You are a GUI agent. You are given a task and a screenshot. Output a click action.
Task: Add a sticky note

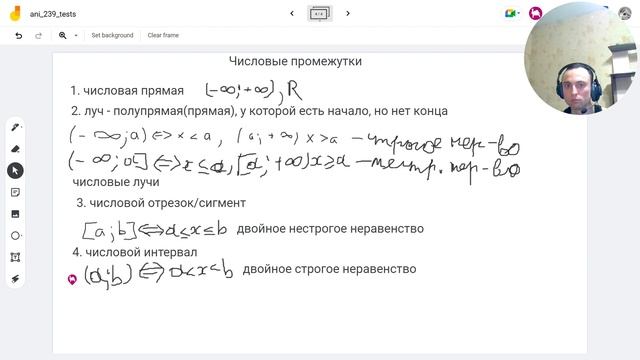click(15, 192)
